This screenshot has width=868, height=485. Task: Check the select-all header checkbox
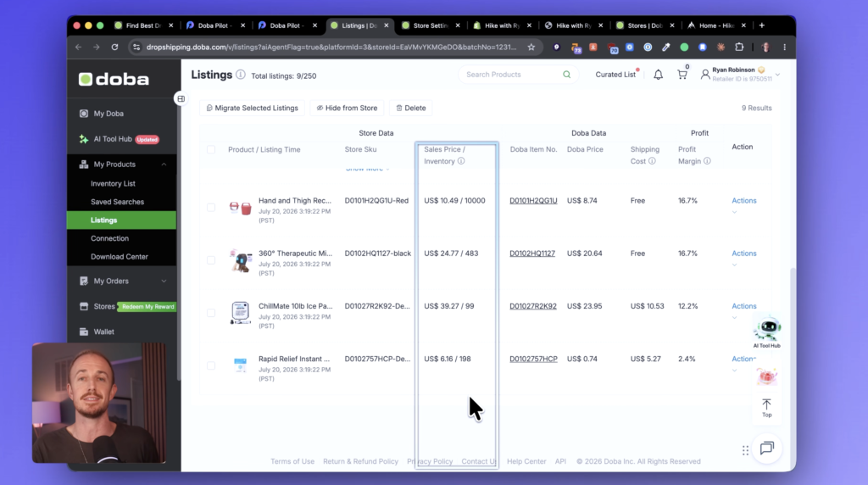click(x=211, y=149)
